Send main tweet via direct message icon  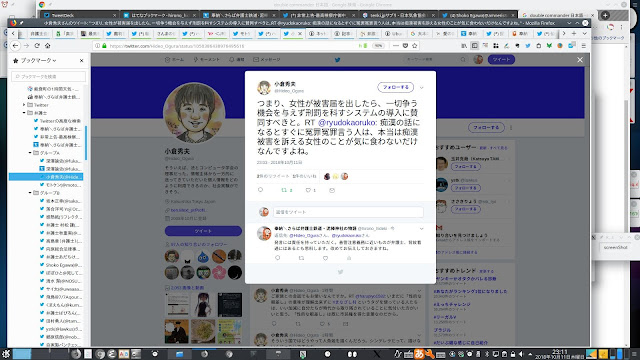click(x=332, y=190)
